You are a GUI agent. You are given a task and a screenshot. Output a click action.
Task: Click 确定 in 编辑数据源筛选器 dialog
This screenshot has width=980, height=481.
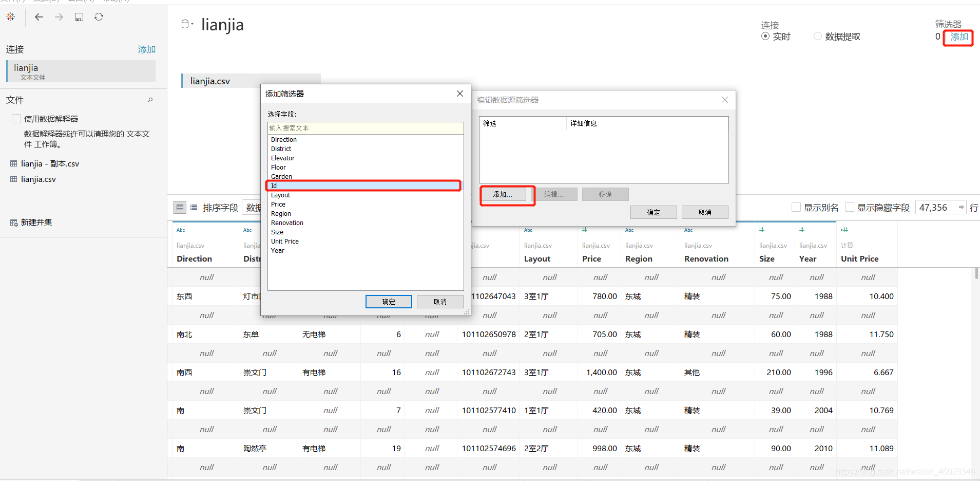coord(654,212)
